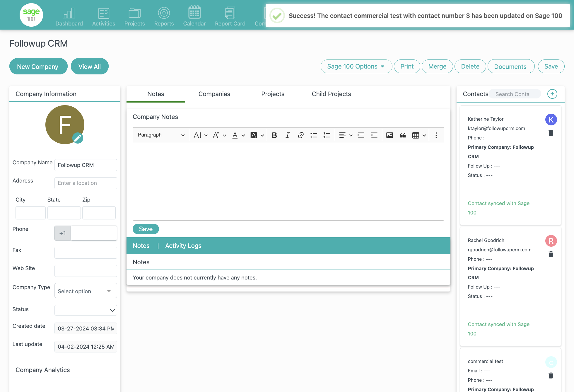The image size is (574, 392).
Task: Insert bulleted list in notes
Action: pyautogui.click(x=314, y=135)
